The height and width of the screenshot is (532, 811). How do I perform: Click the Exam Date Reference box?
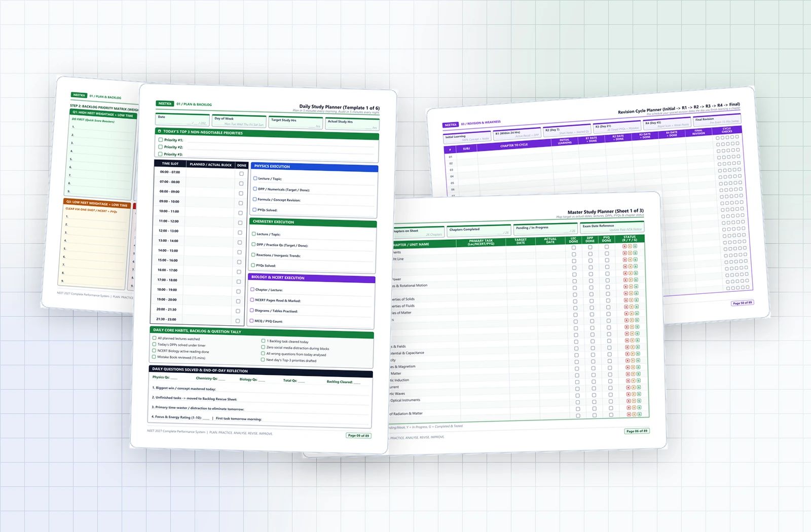pyautogui.click(x=612, y=227)
